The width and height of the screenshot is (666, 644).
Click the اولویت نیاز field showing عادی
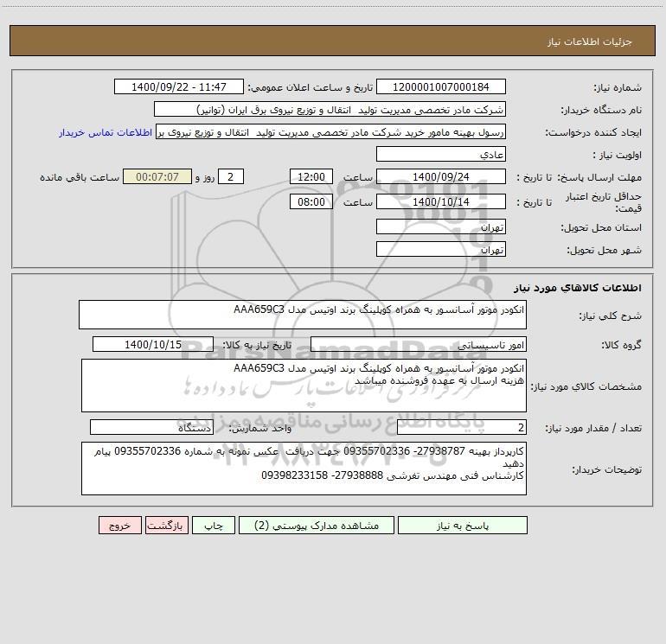click(x=441, y=155)
